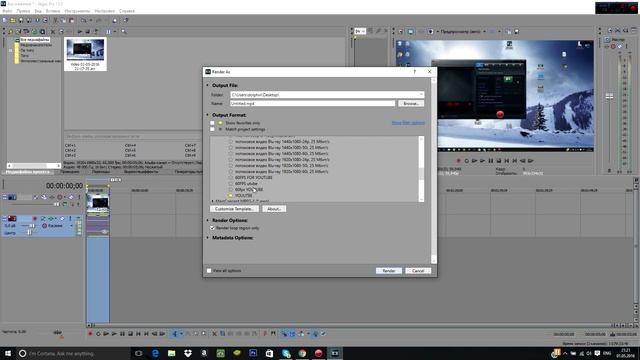
Task: Expand the By type media bin
Action: point(10,50)
